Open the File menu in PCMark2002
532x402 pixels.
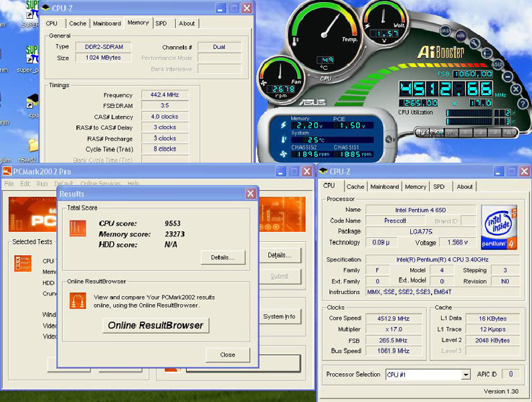[x=9, y=184]
